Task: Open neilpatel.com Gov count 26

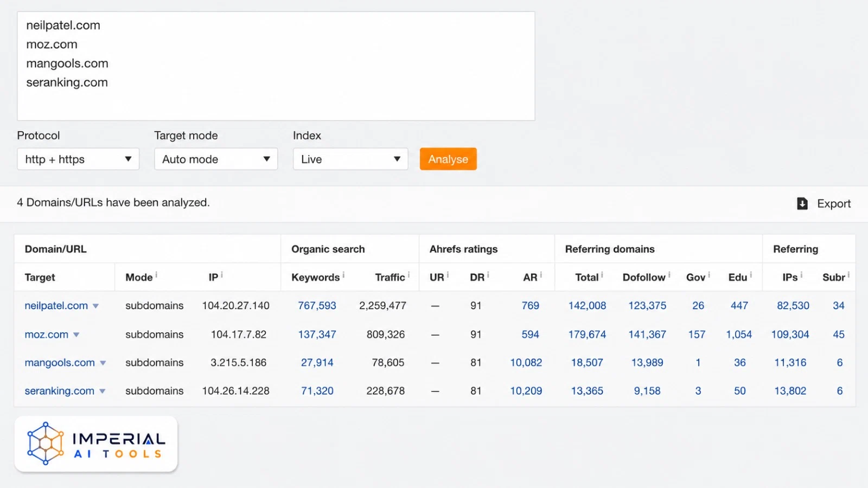Action: pos(698,305)
